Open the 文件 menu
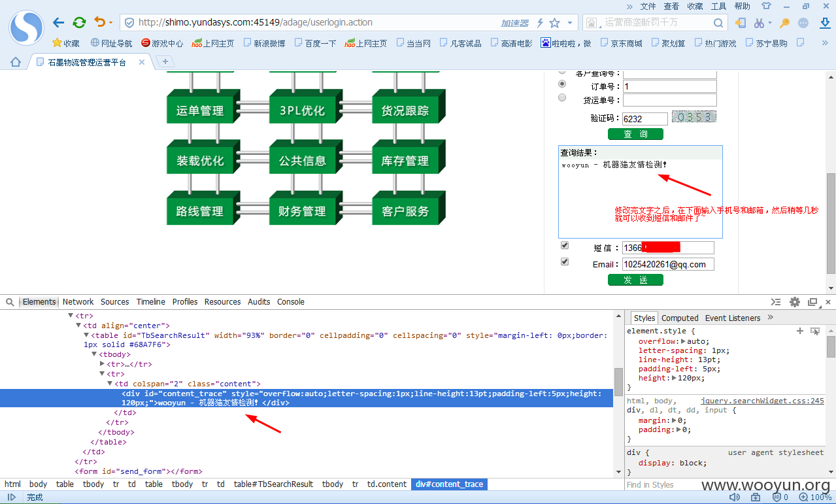The height and width of the screenshot is (504, 836). pos(648,6)
